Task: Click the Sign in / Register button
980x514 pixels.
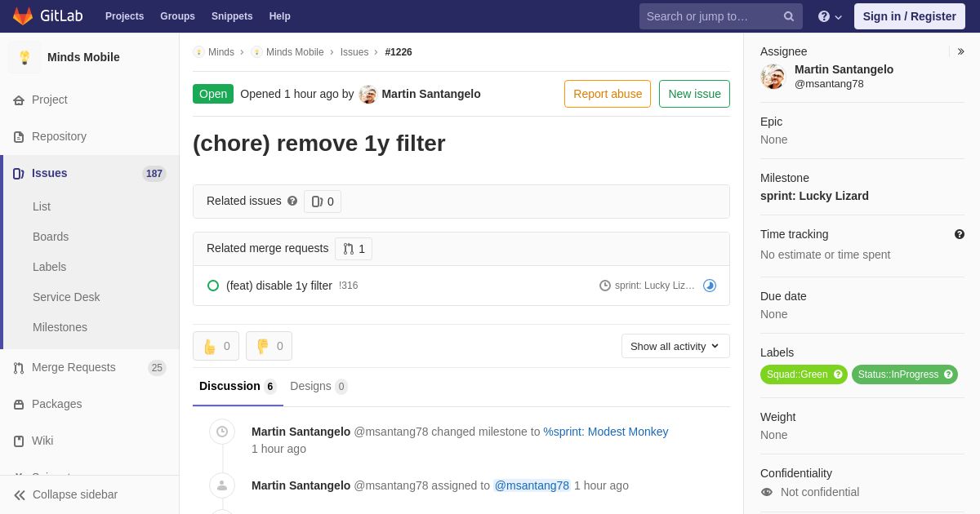Action: (x=910, y=16)
